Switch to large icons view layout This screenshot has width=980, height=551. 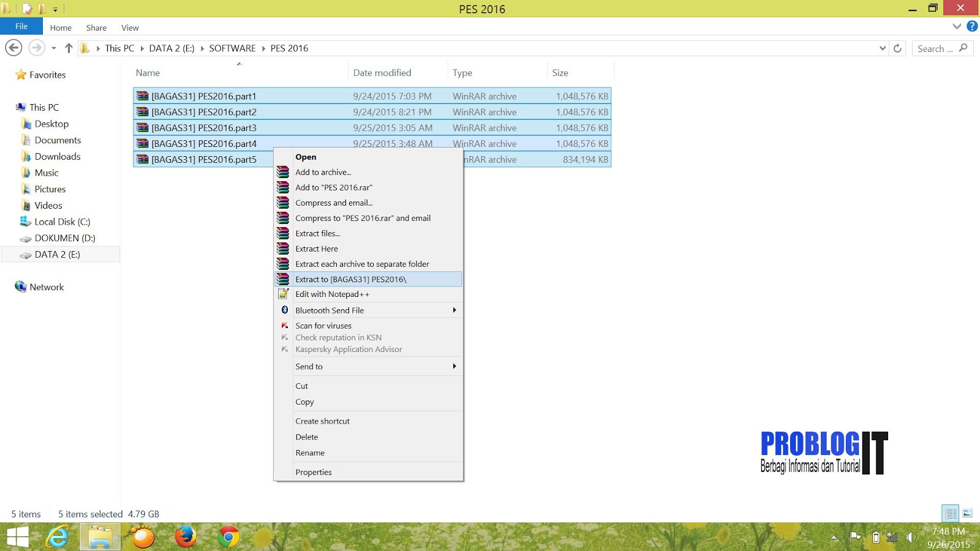(968, 514)
